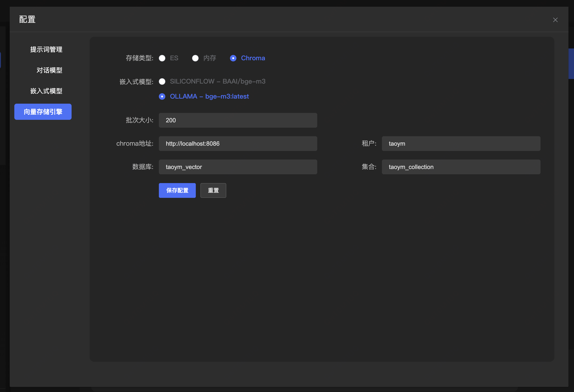Click the 数据库 input field
This screenshot has height=392, width=574.
point(238,167)
